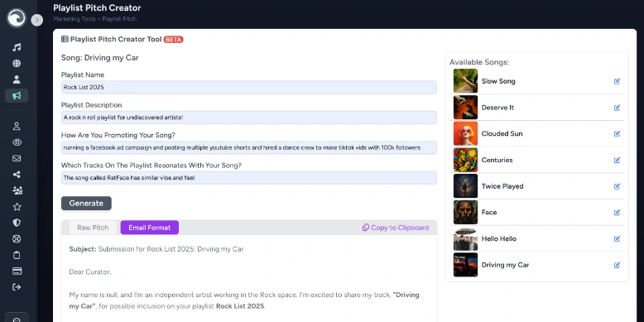Click the life ring support sidebar icon
This screenshot has width=644, height=322.
pyautogui.click(x=17, y=238)
